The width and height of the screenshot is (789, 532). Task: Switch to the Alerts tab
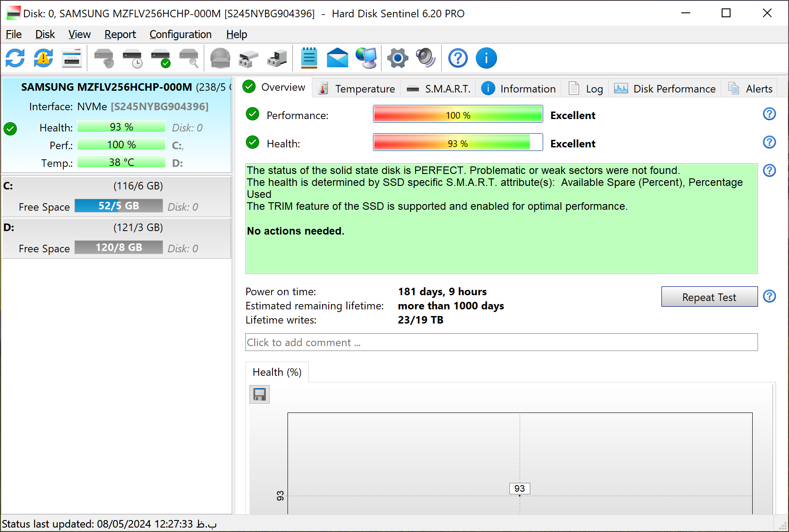point(750,89)
